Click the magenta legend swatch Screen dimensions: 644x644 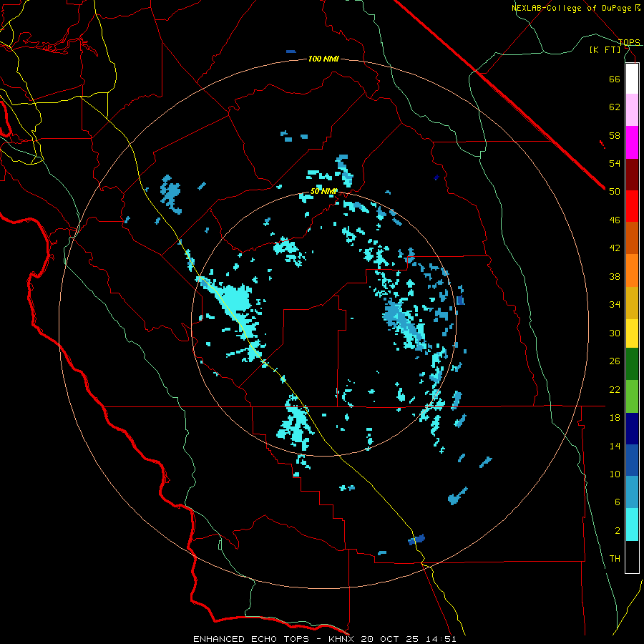tap(632, 142)
